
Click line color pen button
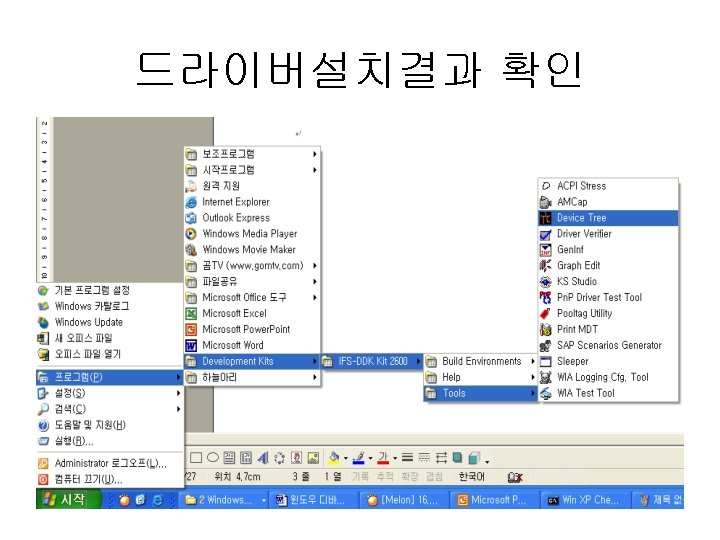point(359,458)
